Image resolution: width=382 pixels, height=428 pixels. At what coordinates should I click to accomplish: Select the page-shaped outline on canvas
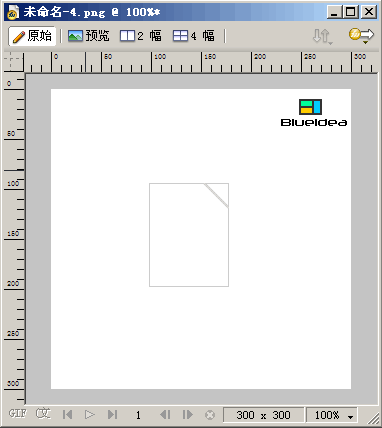pos(189,235)
